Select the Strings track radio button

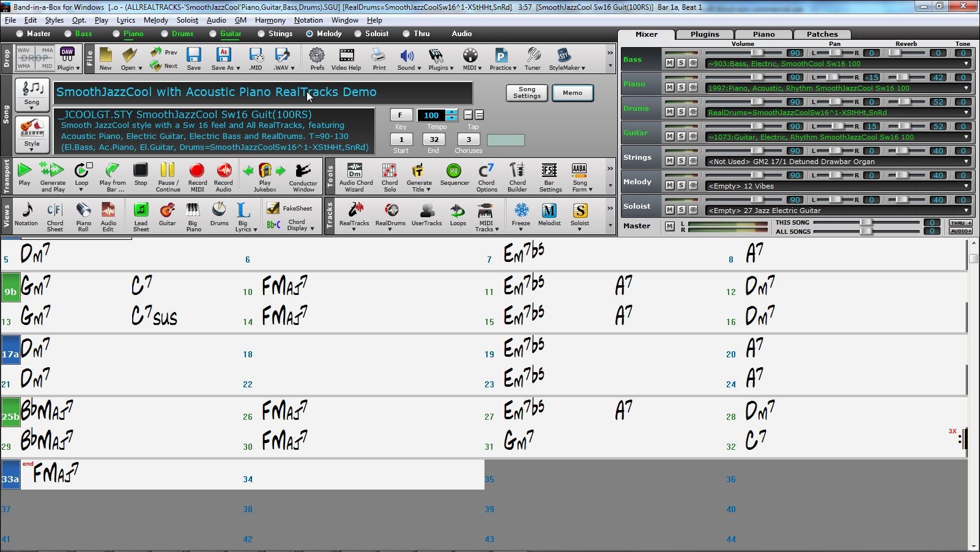tap(262, 34)
